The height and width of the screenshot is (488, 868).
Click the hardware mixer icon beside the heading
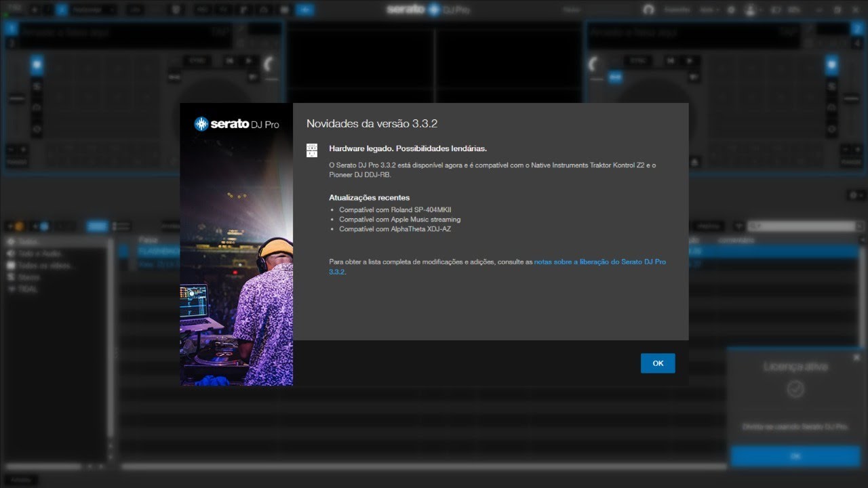(x=312, y=150)
